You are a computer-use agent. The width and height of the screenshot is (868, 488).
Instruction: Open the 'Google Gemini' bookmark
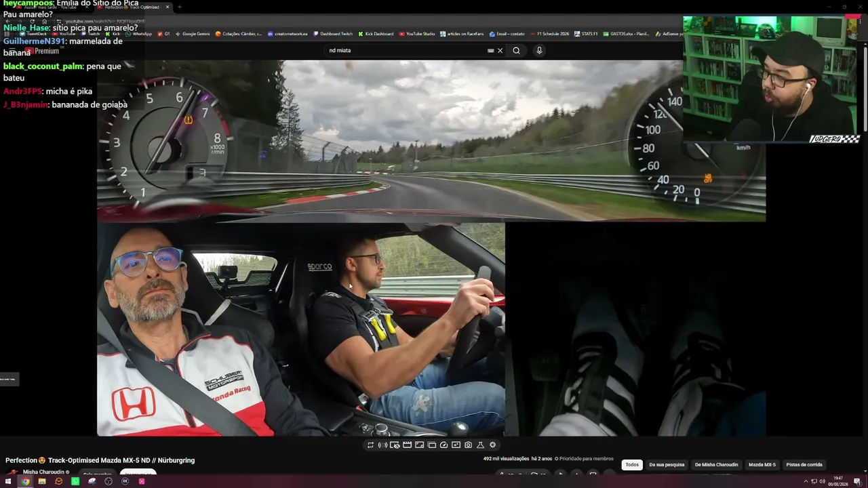[x=193, y=33]
